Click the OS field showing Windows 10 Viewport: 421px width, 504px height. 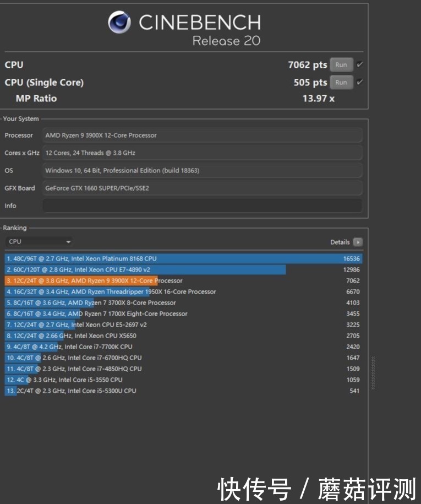203,171
